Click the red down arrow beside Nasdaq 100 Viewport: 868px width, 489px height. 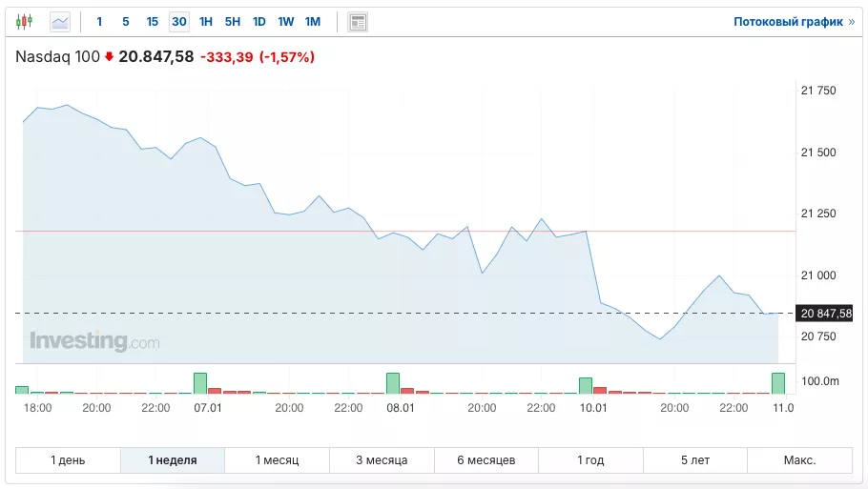pyautogui.click(x=109, y=57)
